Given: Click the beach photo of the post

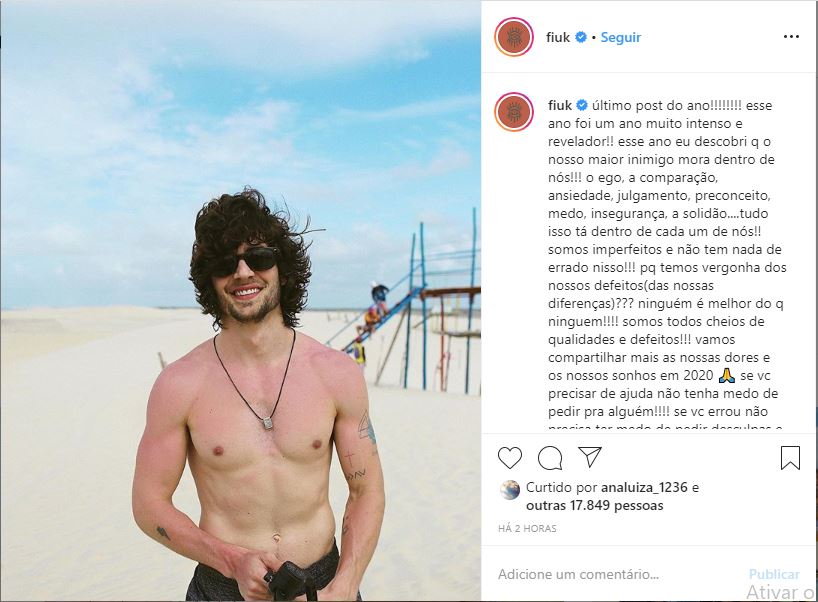Looking at the screenshot, I should point(240,300).
